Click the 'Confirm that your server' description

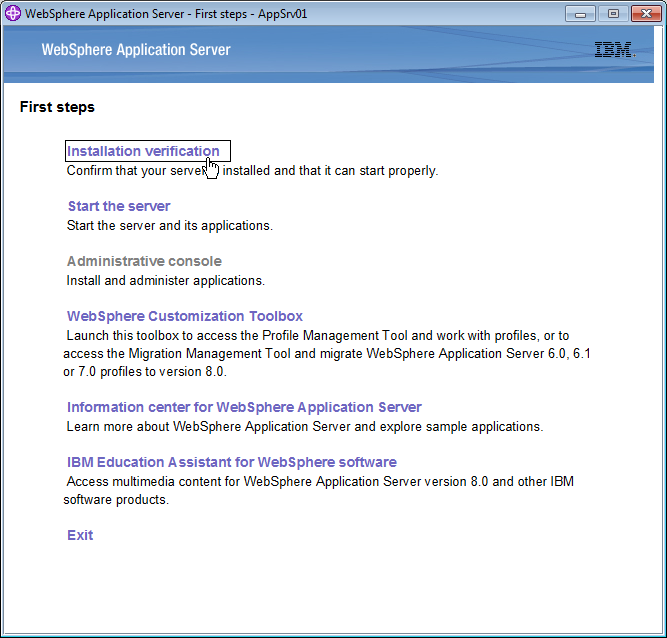[130, 171]
